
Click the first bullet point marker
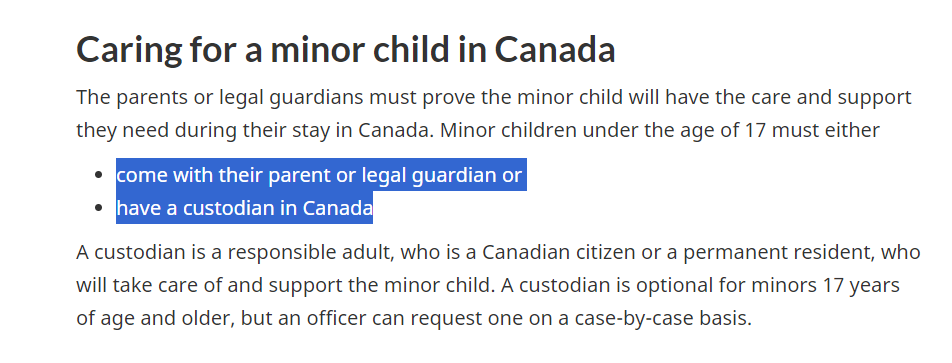point(99,175)
